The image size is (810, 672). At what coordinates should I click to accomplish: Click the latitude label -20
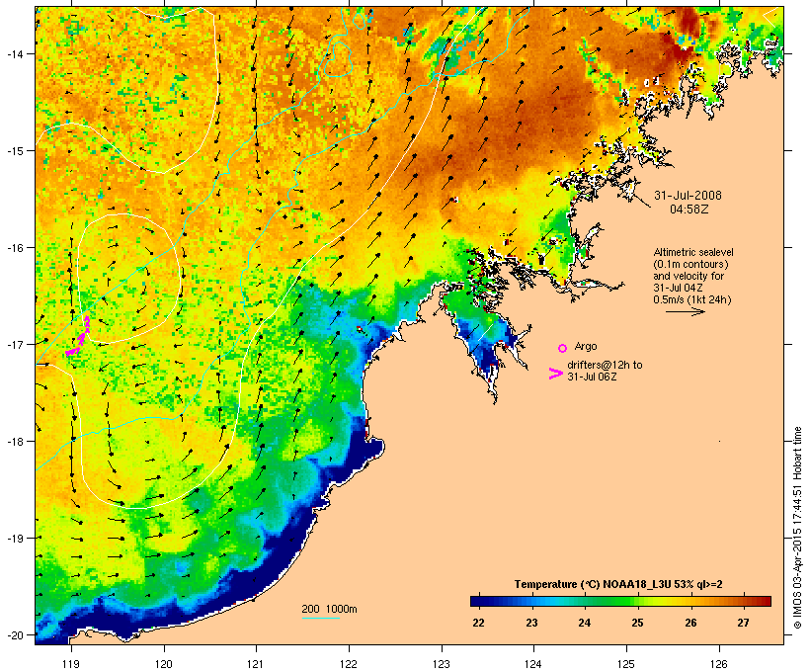[x=14, y=635]
